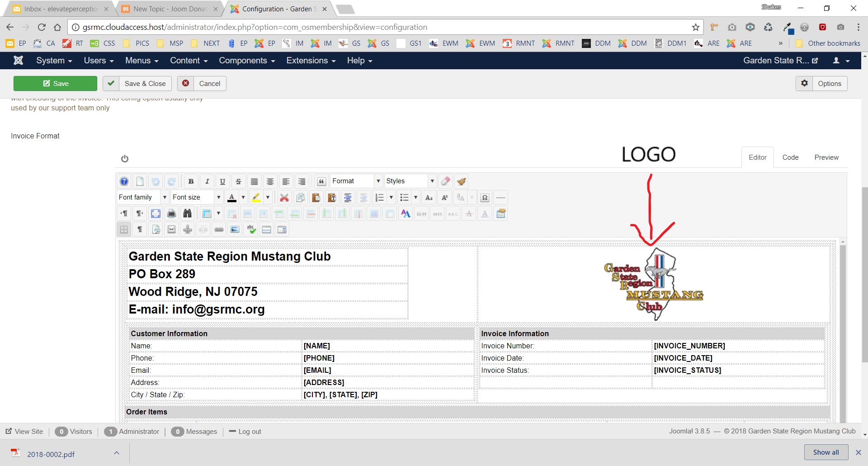The height and width of the screenshot is (466, 868).
Task: Toggle strikethrough formatting
Action: tap(238, 181)
